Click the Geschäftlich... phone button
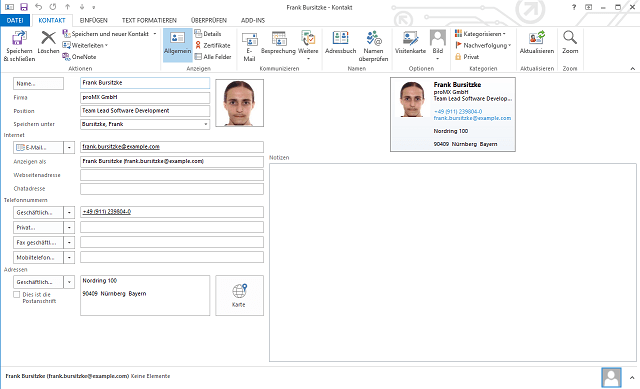 click(x=38, y=212)
